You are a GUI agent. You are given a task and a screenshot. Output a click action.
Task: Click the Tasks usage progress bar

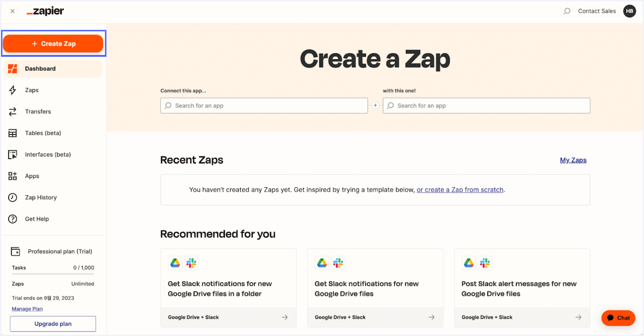pos(53,274)
